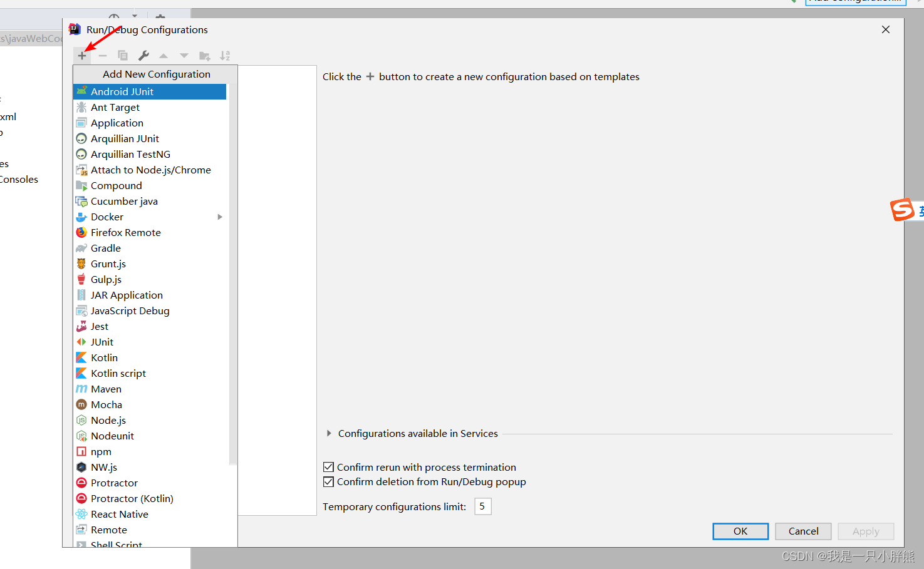Click the Application window icon
924x569 pixels.
81,123
